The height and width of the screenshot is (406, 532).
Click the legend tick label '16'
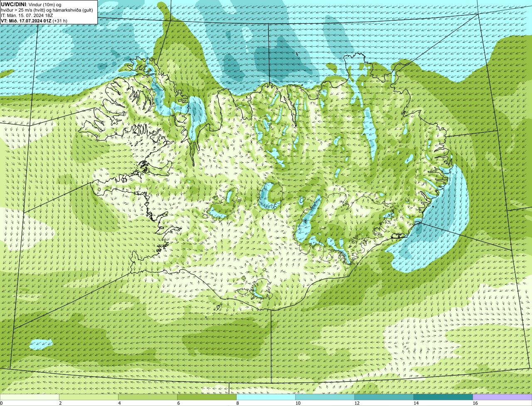[475, 403]
